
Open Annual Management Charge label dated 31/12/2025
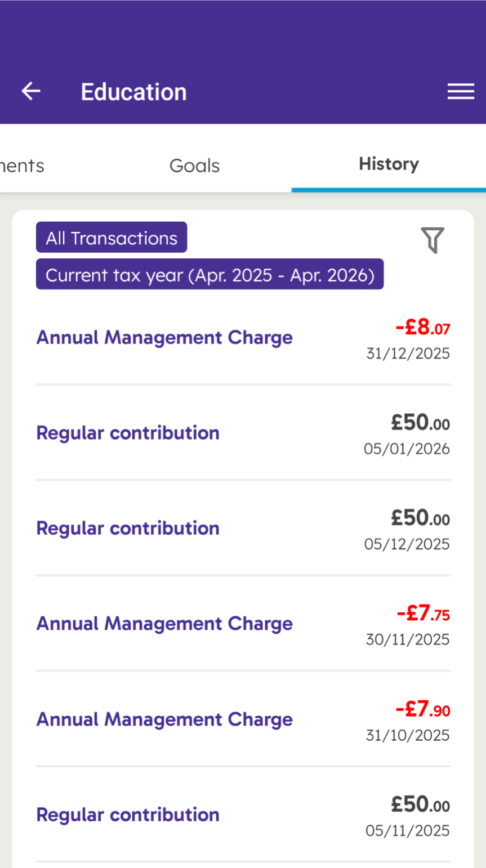click(x=164, y=338)
